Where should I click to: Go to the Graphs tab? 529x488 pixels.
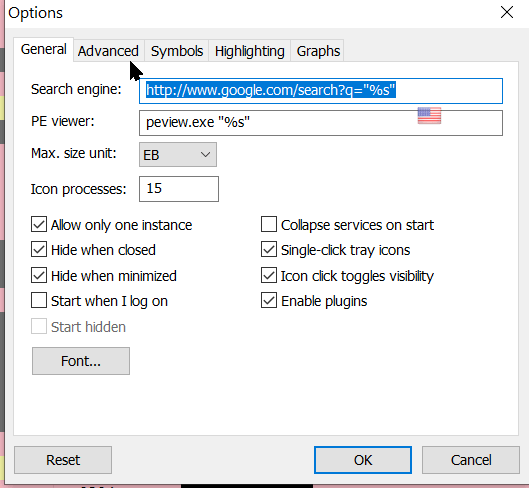[x=318, y=51]
